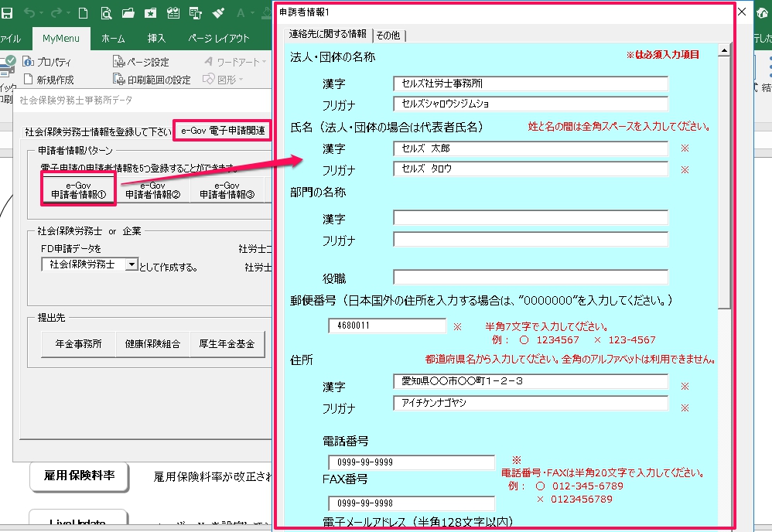Expand the Undo history dropdown arrow
Screen dimensions: 772x532
point(41,13)
